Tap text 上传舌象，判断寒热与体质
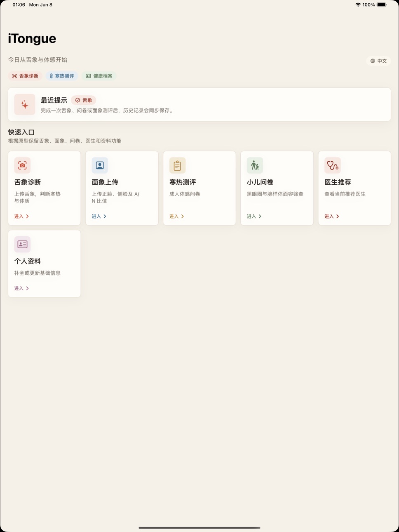The image size is (399, 532). tap(38, 198)
